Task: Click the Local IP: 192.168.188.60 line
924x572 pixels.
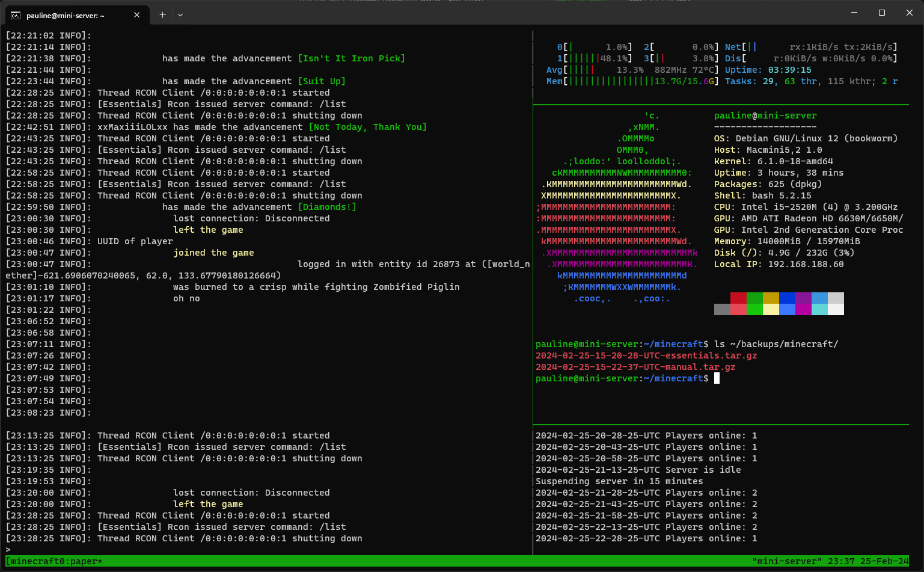Action: (779, 264)
